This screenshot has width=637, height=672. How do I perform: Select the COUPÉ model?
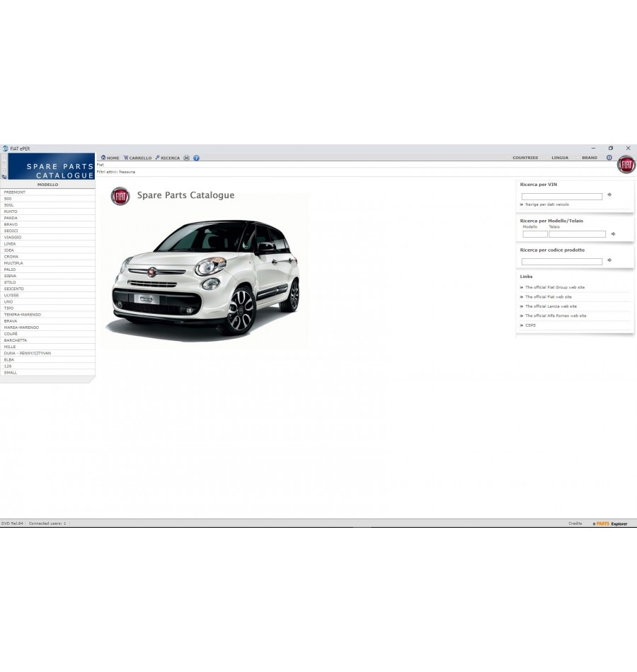(x=47, y=333)
